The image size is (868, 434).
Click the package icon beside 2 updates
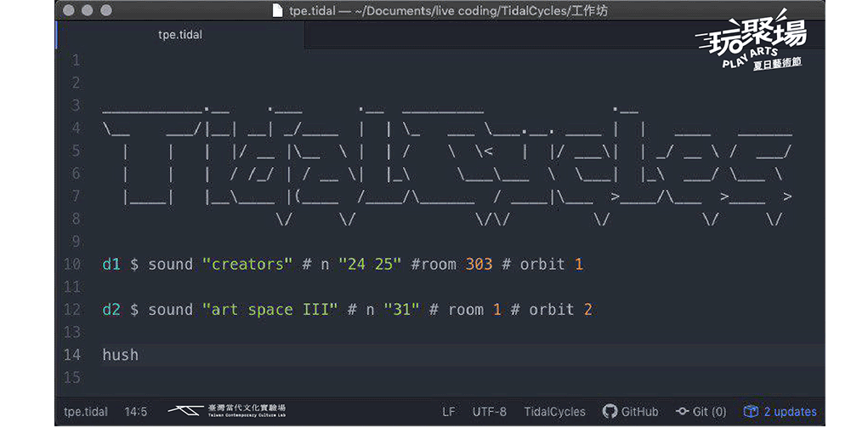pyautogui.click(x=751, y=412)
